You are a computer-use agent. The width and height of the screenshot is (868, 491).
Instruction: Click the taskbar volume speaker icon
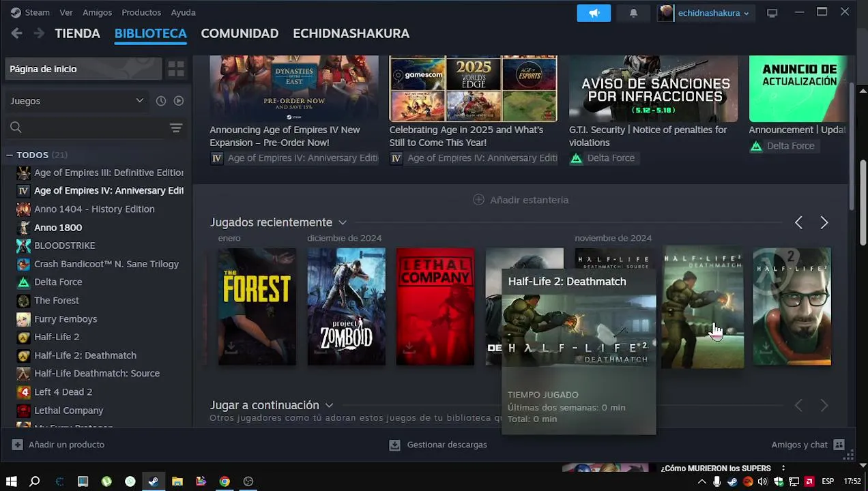(x=762, y=481)
